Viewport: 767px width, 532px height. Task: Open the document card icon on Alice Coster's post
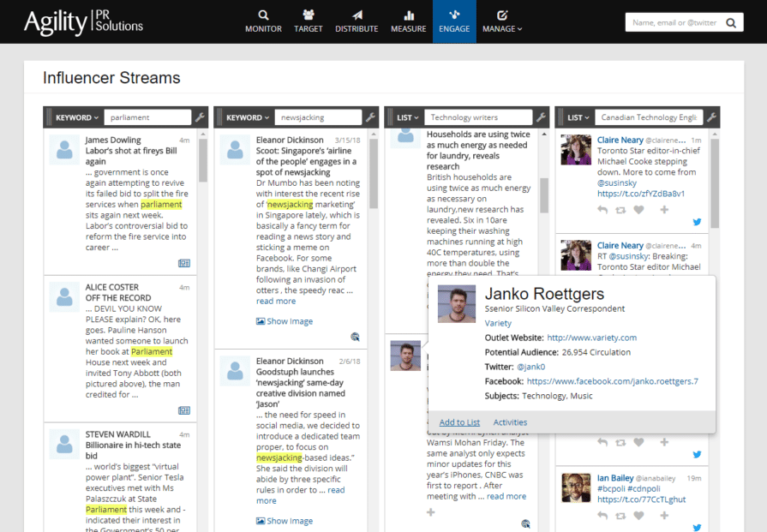point(184,411)
